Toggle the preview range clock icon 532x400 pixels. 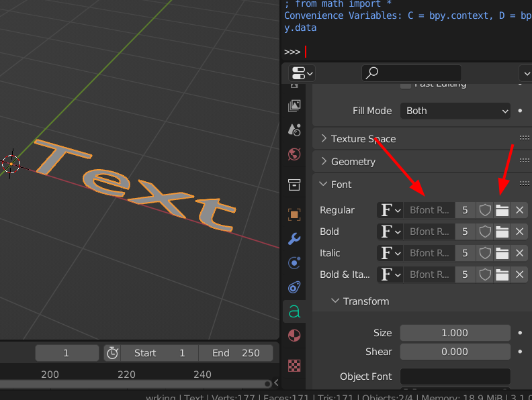coord(112,353)
